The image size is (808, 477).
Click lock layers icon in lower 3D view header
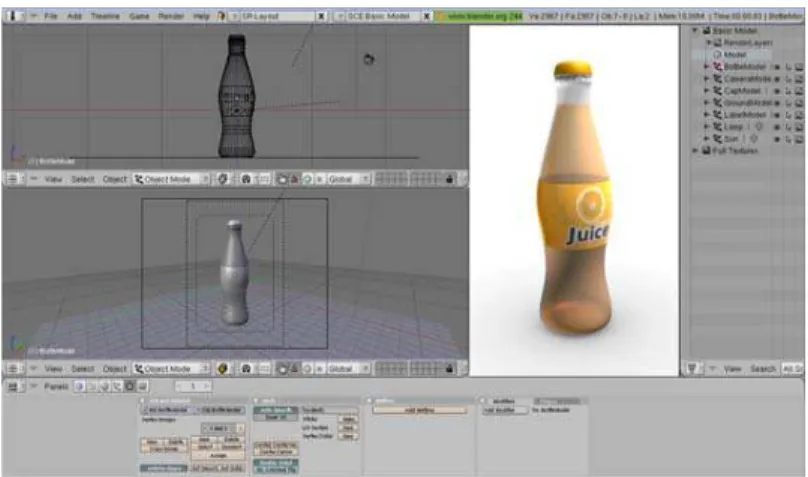click(x=449, y=369)
